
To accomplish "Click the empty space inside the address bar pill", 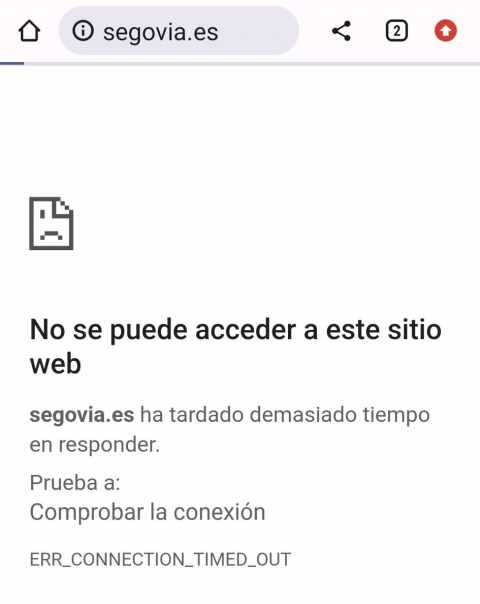I will click(x=258, y=31).
